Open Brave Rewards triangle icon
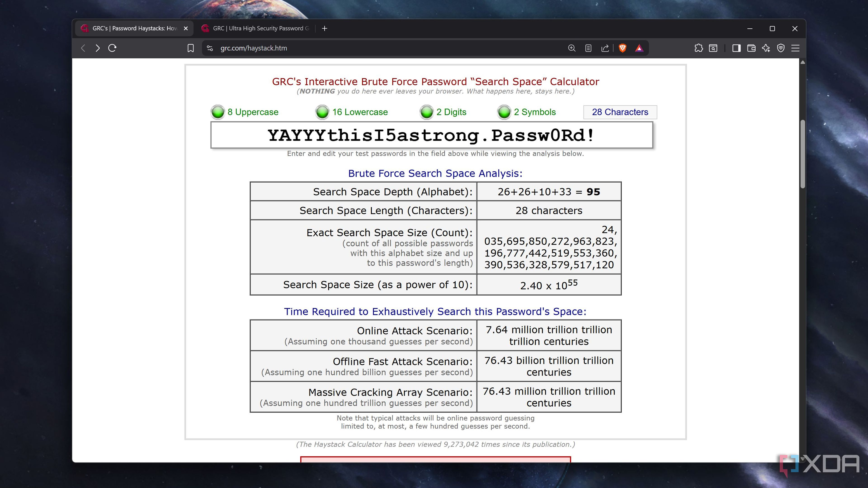 tap(639, 48)
